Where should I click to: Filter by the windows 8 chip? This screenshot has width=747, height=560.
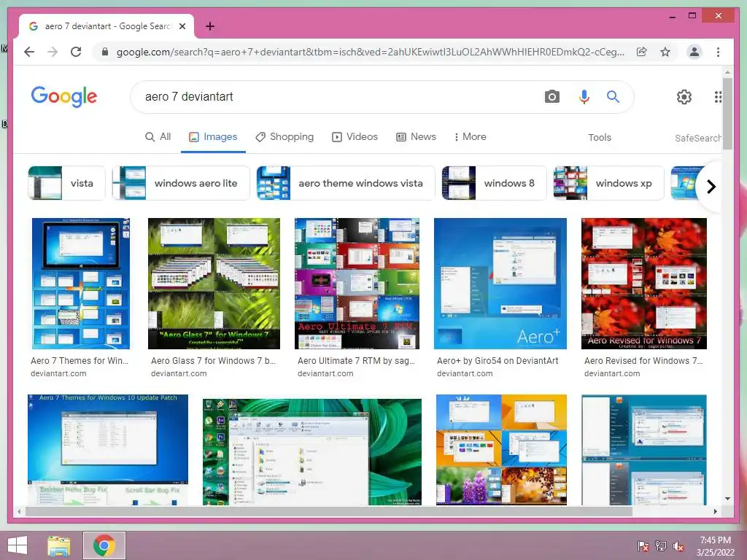[x=494, y=183]
